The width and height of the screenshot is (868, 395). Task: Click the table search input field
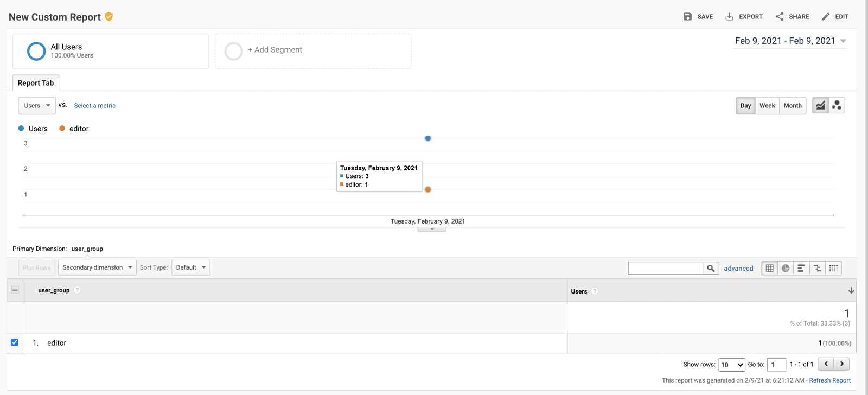(665, 268)
